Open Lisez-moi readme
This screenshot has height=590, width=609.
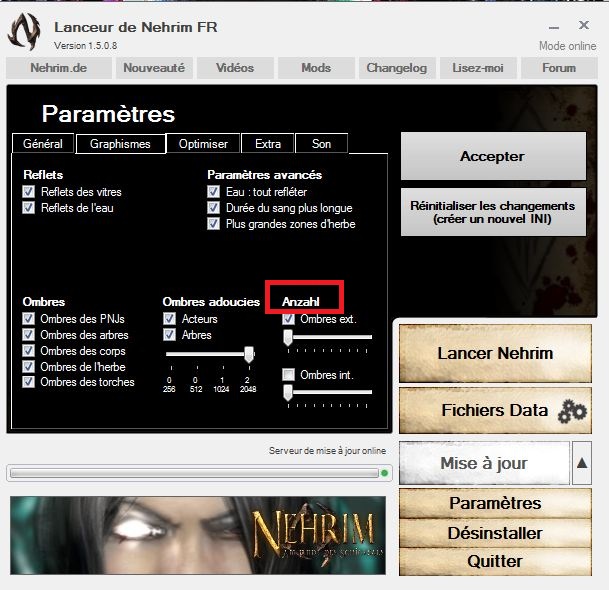478,68
